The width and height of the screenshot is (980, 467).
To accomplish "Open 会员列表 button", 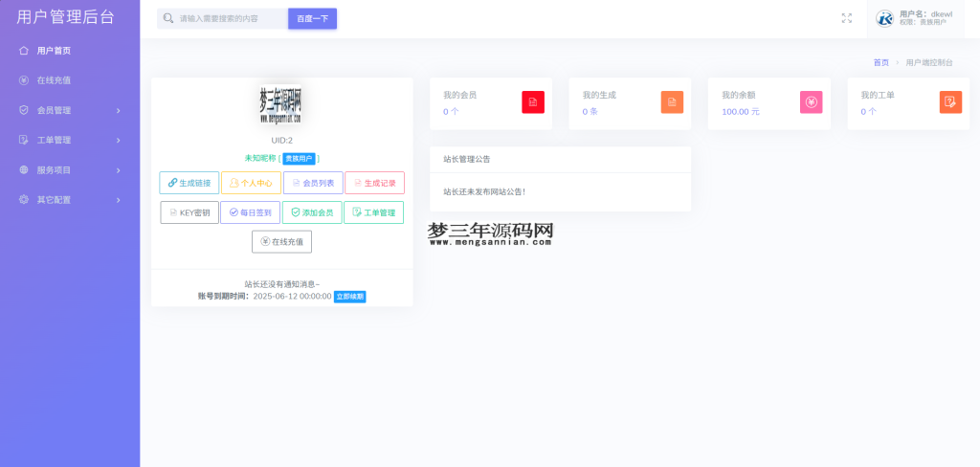I will (x=313, y=183).
